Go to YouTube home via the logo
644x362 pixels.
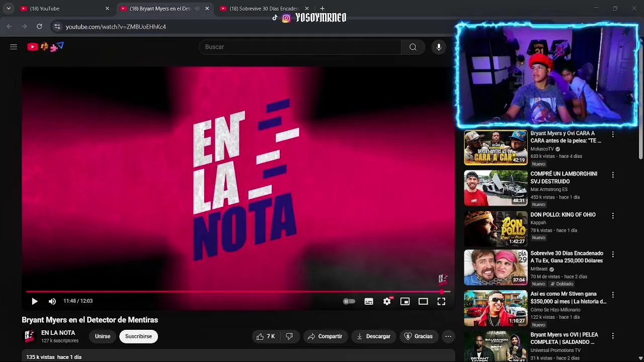coord(45,47)
